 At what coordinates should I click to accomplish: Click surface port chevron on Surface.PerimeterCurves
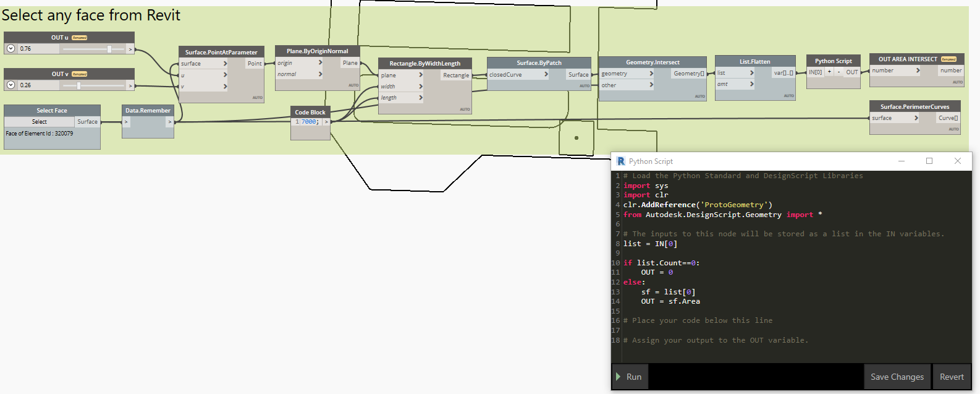pos(916,118)
